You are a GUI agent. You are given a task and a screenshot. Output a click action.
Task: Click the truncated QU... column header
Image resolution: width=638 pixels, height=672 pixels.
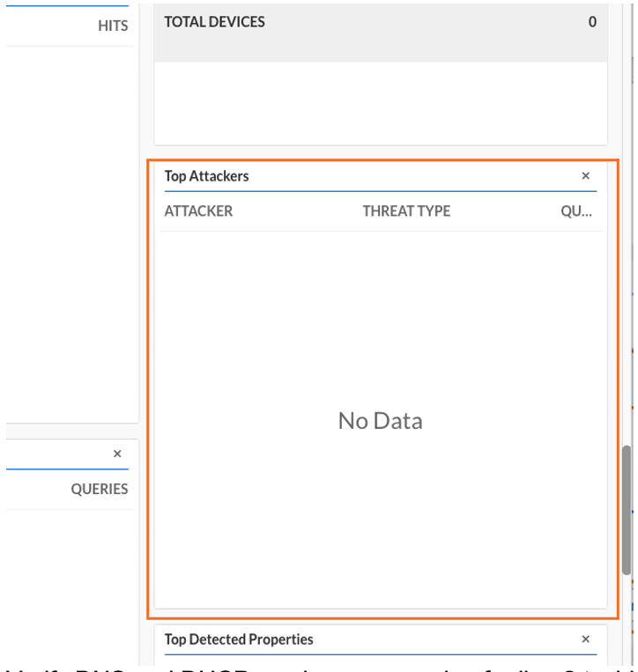(x=576, y=211)
